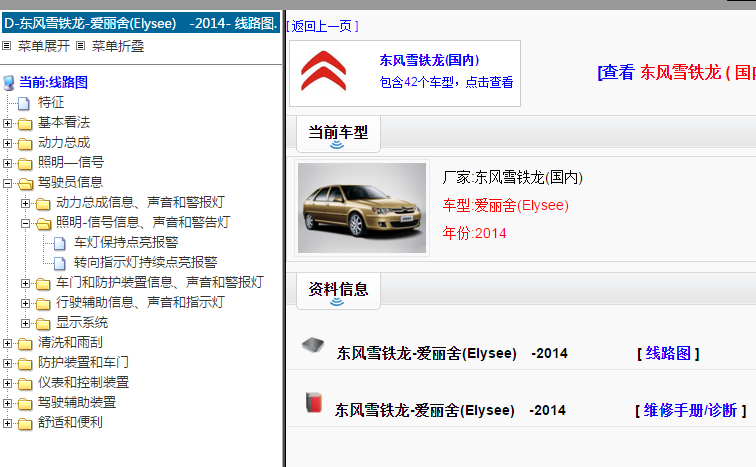
Task: Select the title D-东风雪铁龙-爱丽舍(Elysee) header
Action: click(141, 23)
